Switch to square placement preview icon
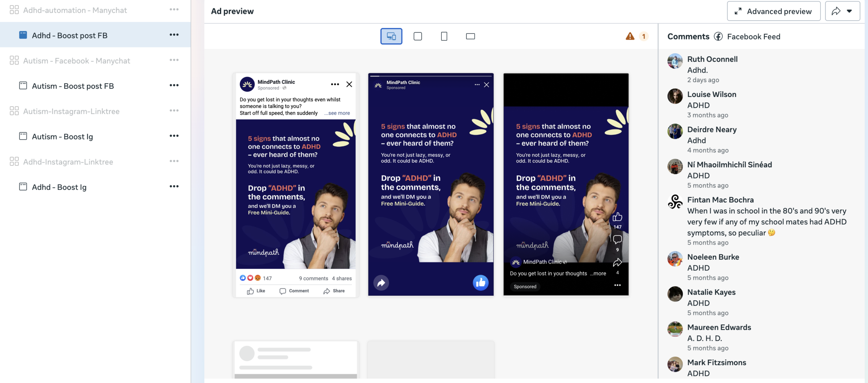This screenshot has height=383, width=868. tap(418, 36)
